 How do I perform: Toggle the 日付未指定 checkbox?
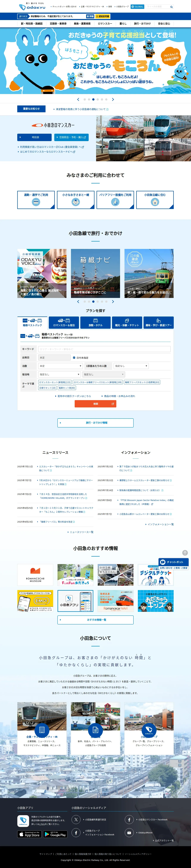[74, 358]
